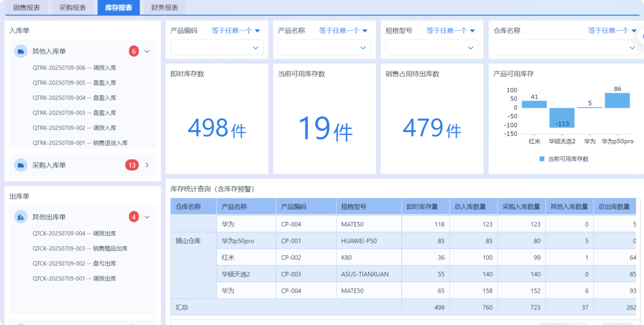Open record QTRK-20250709-006 调拨入库
The height and width of the screenshot is (325, 644).
coord(74,68)
